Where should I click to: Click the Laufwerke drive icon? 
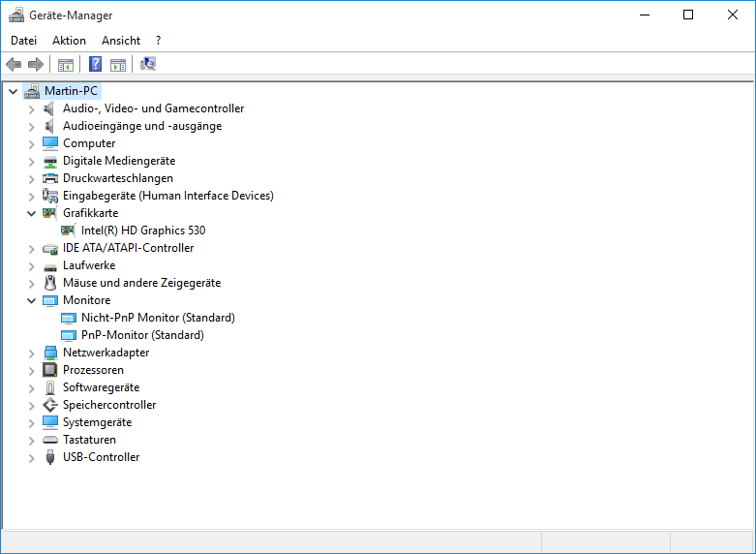(50, 266)
